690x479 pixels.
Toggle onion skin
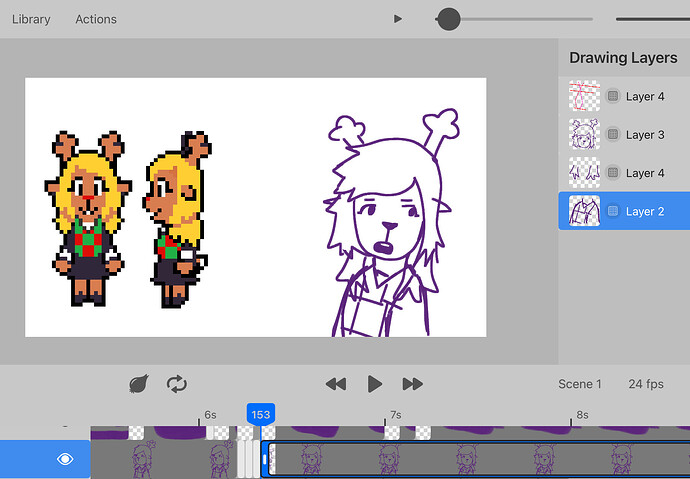(139, 384)
